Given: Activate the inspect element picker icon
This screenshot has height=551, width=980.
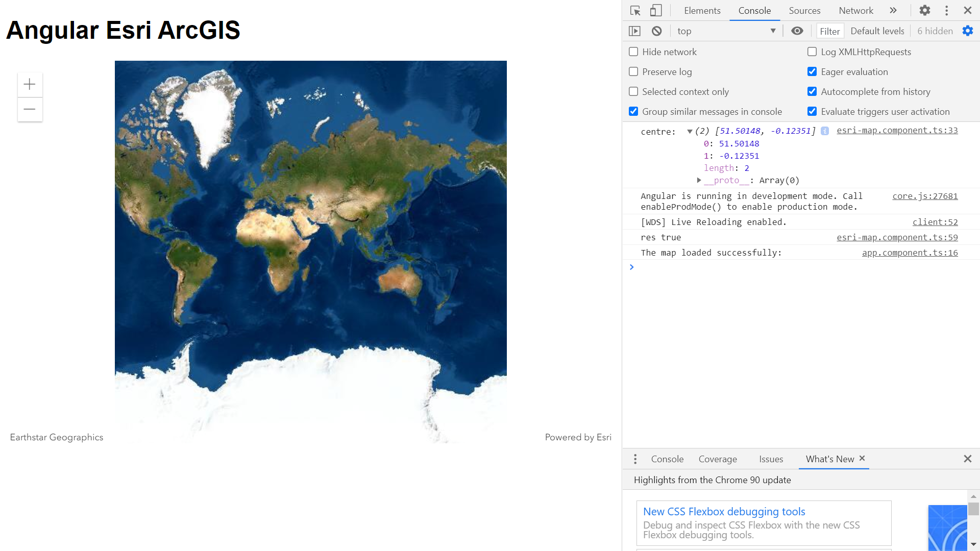Looking at the screenshot, I should click(635, 11).
